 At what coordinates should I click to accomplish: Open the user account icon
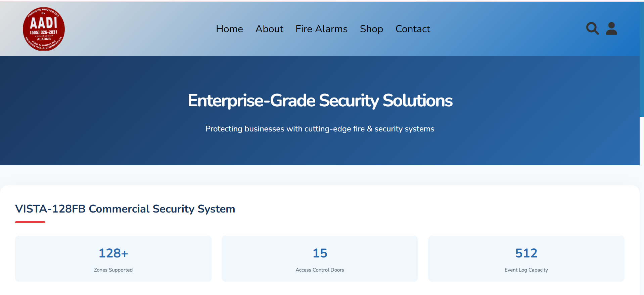611,28
